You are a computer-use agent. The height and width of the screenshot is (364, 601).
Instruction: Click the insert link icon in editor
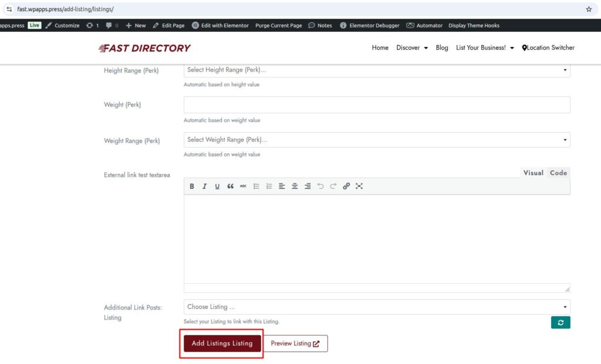[x=346, y=186]
